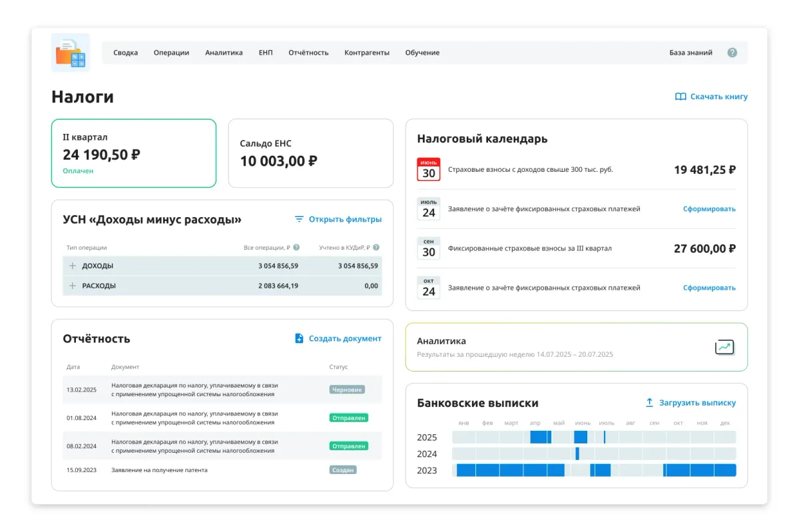Click the app logo folder icon
The width and height of the screenshot is (799, 532).
[x=71, y=53]
